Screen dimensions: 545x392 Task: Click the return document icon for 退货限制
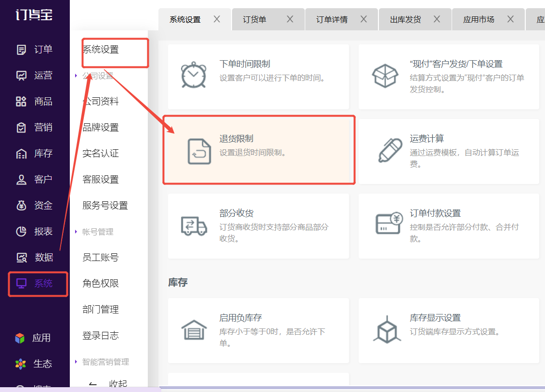pos(199,151)
